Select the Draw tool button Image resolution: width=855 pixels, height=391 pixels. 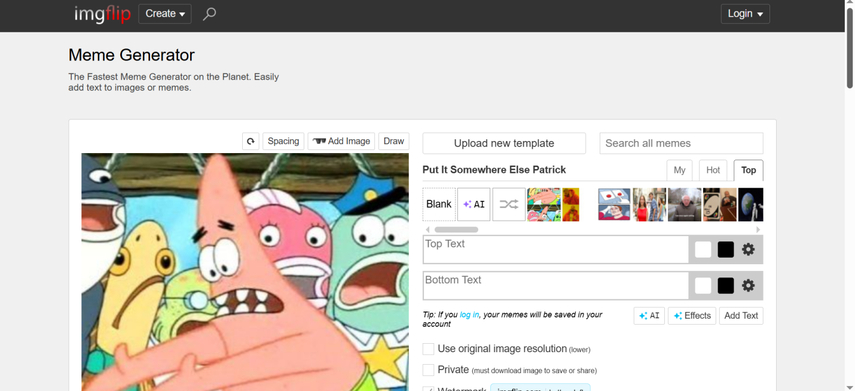click(393, 141)
